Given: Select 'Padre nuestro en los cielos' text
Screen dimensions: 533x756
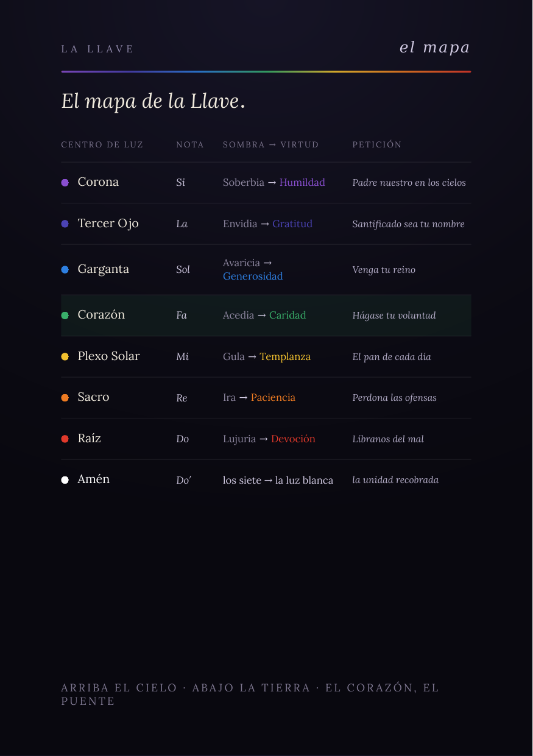Looking at the screenshot, I should tap(409, 182).
